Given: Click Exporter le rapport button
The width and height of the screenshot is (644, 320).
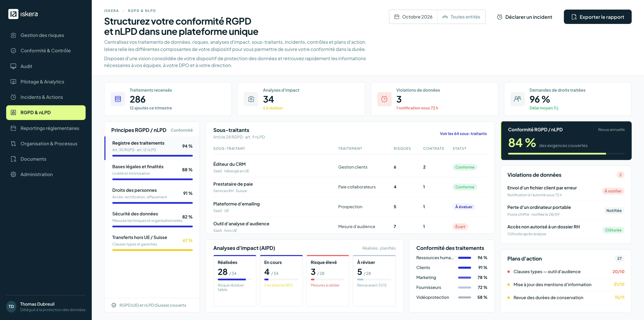Looking at the screenshot, I should coord(597,17).
